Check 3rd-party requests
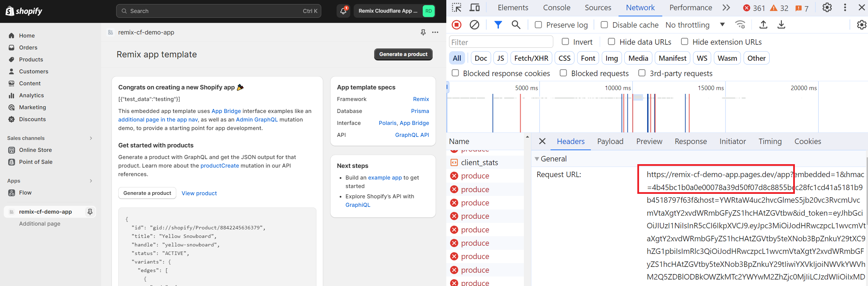This screenshot has height=286, width=868. (x=642, y=73)
